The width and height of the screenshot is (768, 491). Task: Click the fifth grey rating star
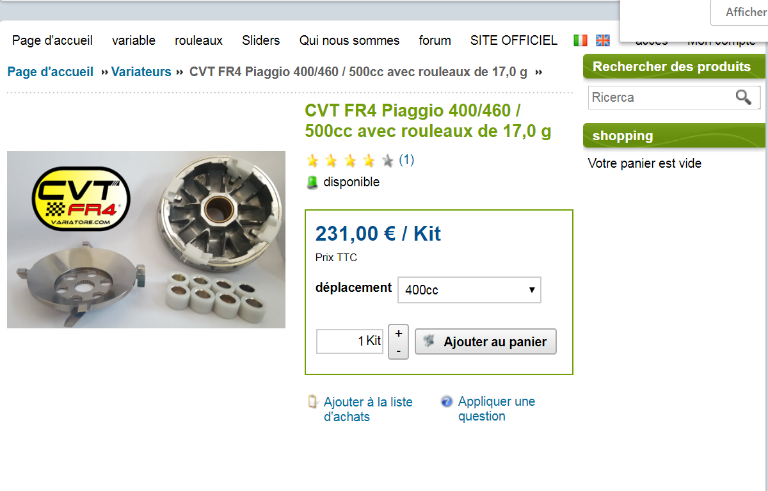tap(387, 160)
